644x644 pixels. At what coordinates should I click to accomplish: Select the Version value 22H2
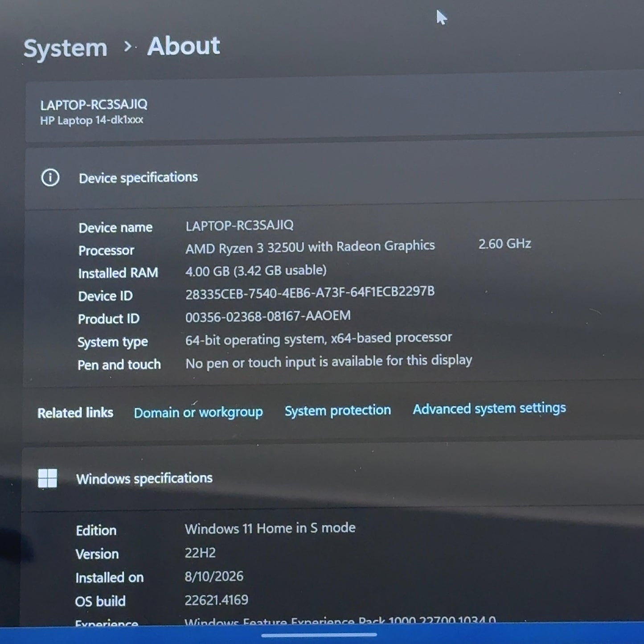[x=200, y=553]
